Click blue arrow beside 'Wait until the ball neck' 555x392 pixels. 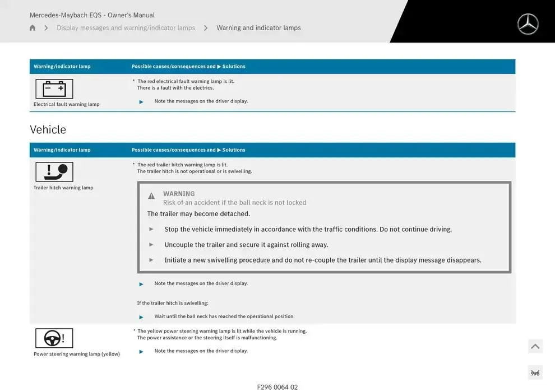pyautogui.click(x=141, y=317)
